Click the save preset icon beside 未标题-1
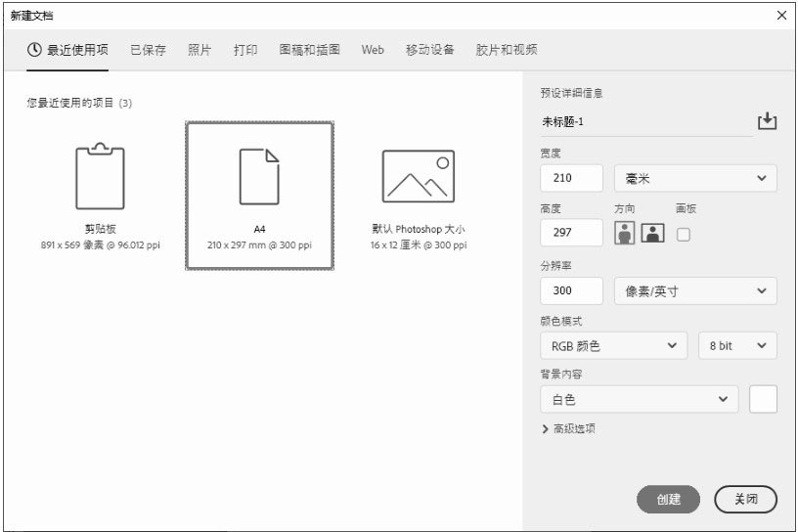 click(x=767, y=121)
